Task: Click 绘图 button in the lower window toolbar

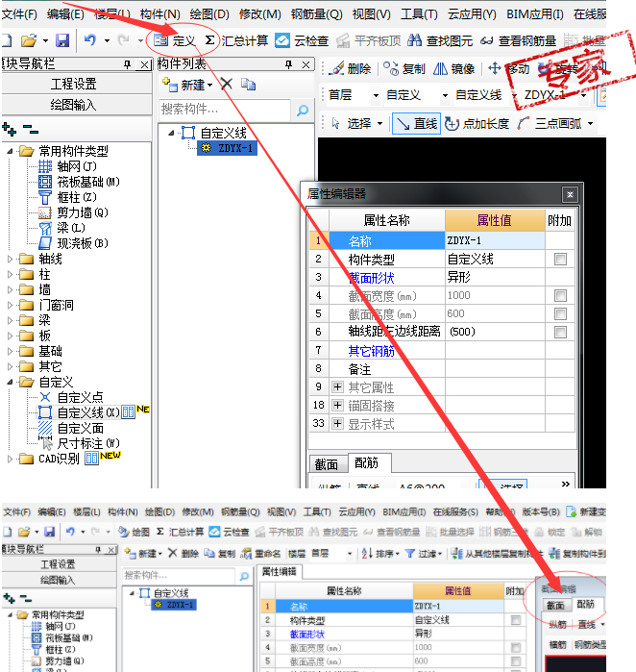Action: 135,532
